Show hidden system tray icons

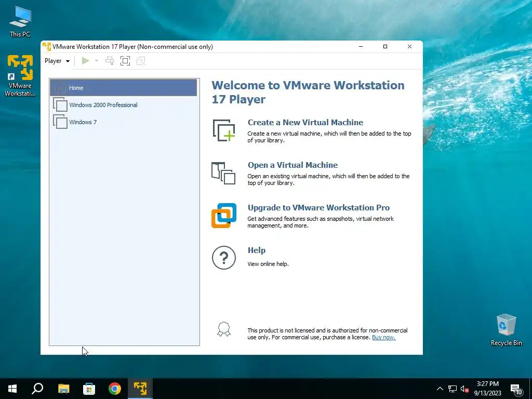click(x=440, y=389)
